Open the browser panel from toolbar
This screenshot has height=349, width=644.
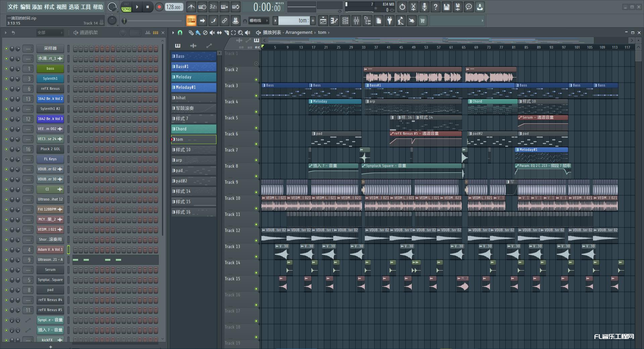(367, 21)
